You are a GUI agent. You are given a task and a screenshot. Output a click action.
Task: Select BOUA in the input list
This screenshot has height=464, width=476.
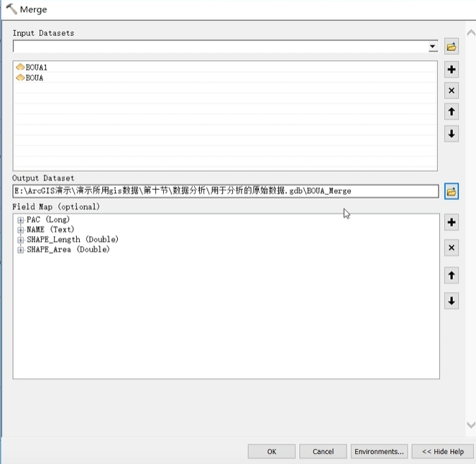(35, 78)
